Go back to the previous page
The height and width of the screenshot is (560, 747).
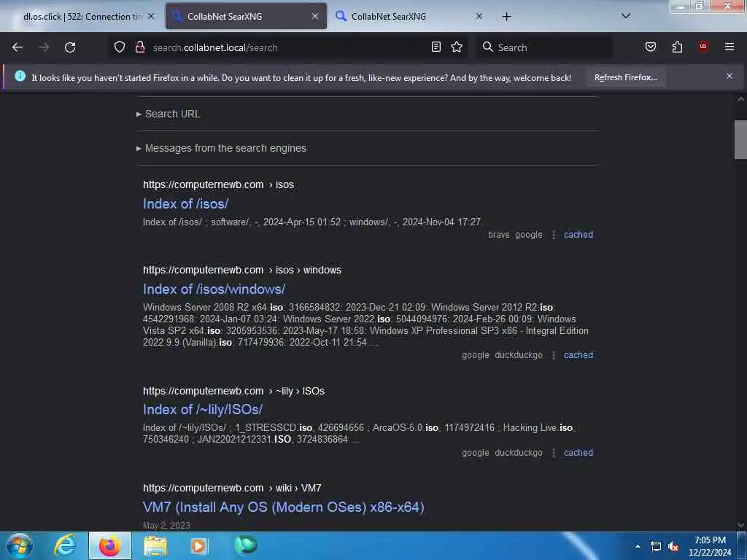(18, 47)
